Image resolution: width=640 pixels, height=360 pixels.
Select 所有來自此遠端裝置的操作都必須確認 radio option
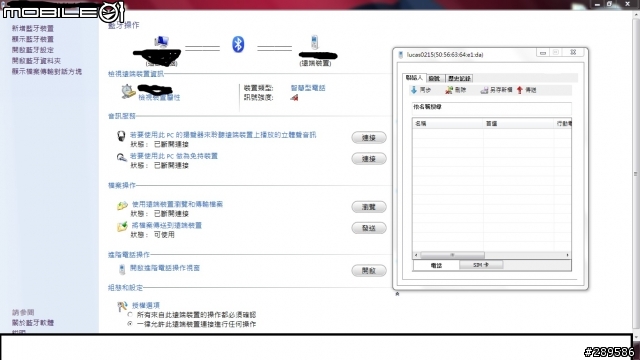(130, 315)
